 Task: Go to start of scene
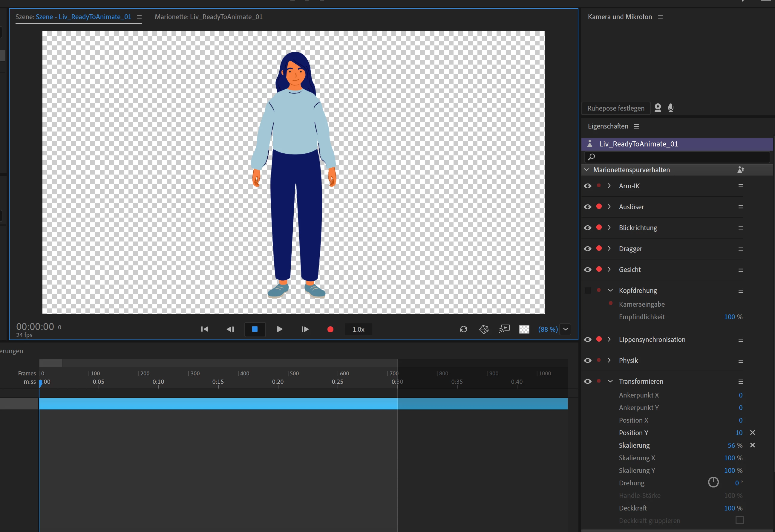204,329
